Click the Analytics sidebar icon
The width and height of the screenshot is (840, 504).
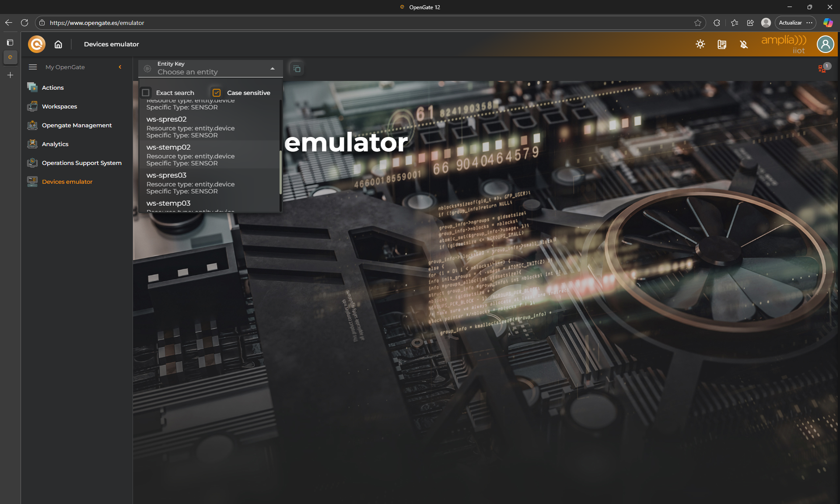(32, 144)
